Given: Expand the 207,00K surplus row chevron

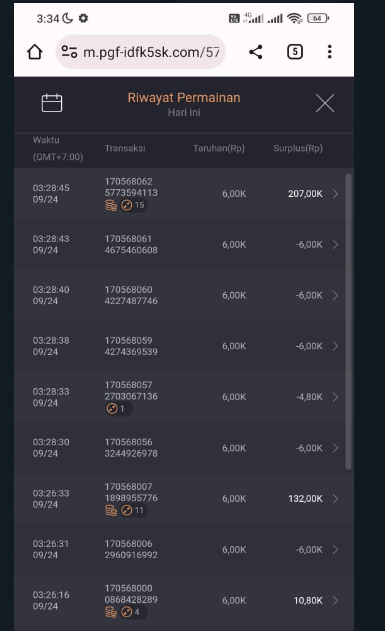Looking at the screenshot, I should point(336,194).
